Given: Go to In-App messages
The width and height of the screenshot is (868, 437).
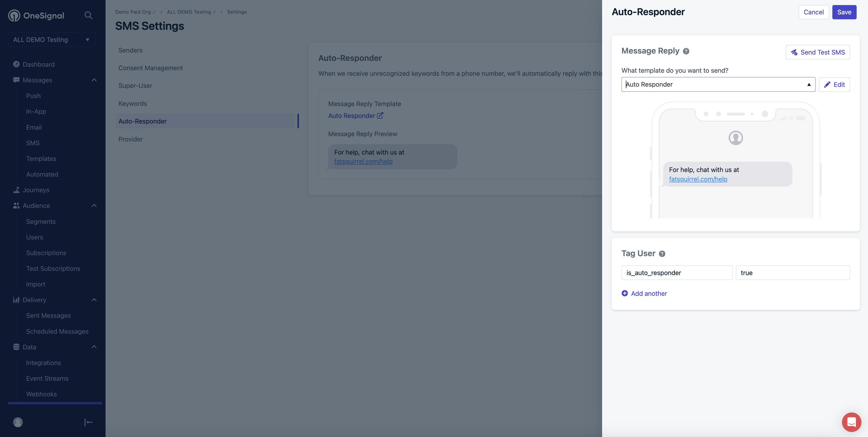Looking at the screenshot, I should 36,111.
